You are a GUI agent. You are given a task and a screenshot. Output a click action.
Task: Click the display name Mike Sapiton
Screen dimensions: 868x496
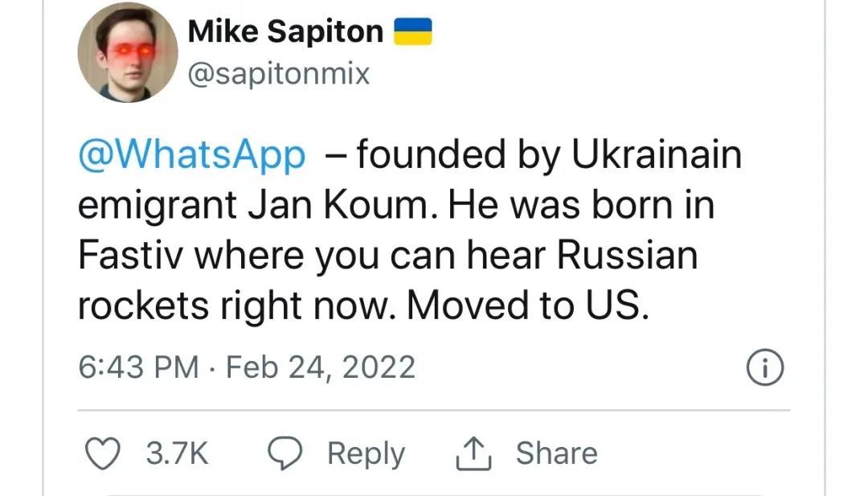285,32
